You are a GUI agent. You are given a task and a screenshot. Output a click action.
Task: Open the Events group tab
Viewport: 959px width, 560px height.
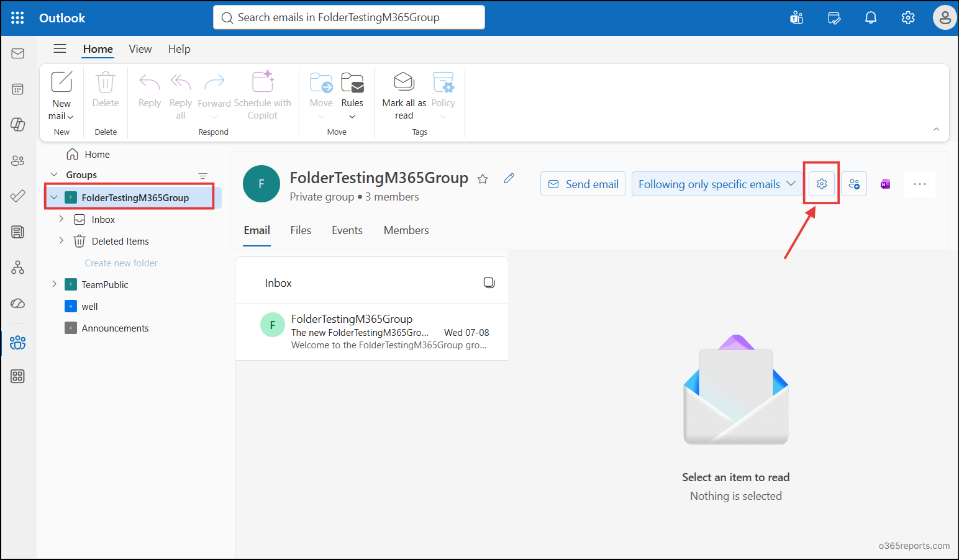pos(347,230)
